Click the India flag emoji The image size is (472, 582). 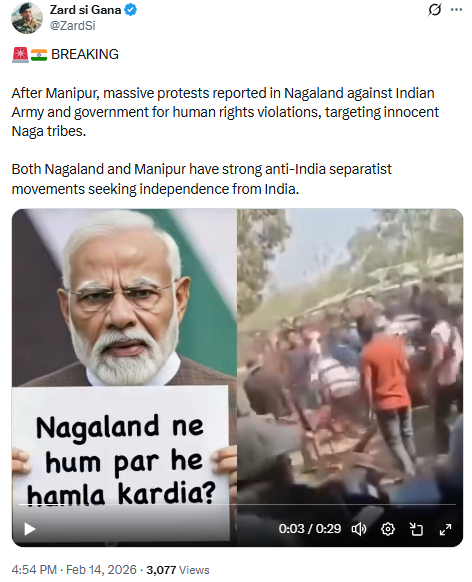pyautogui.click(x=39, y=55)
